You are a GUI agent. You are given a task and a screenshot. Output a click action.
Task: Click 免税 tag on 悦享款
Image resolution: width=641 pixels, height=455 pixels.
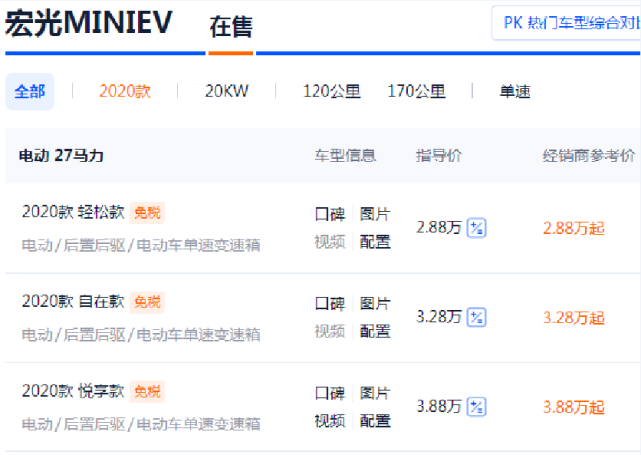[x=147, y=392]
